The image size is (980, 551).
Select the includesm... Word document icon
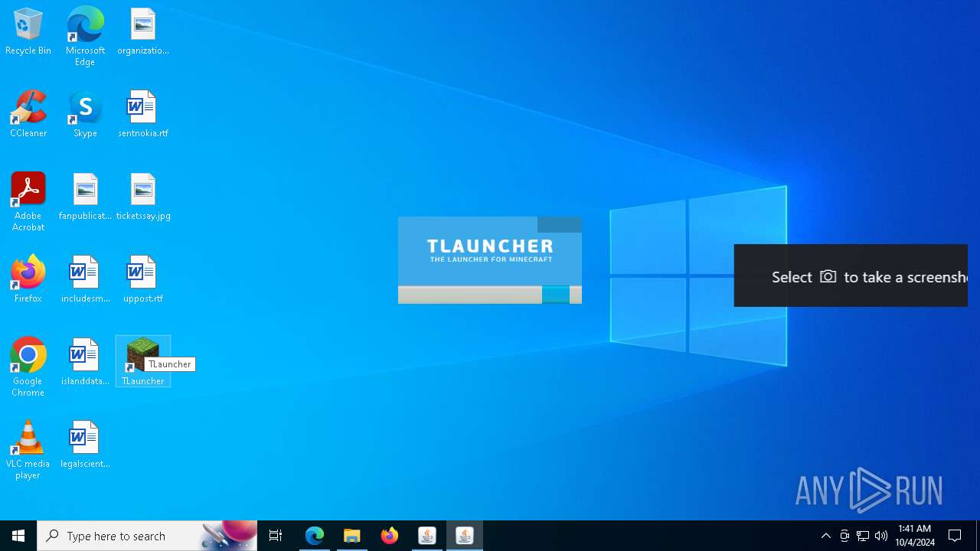pos(85,280)
